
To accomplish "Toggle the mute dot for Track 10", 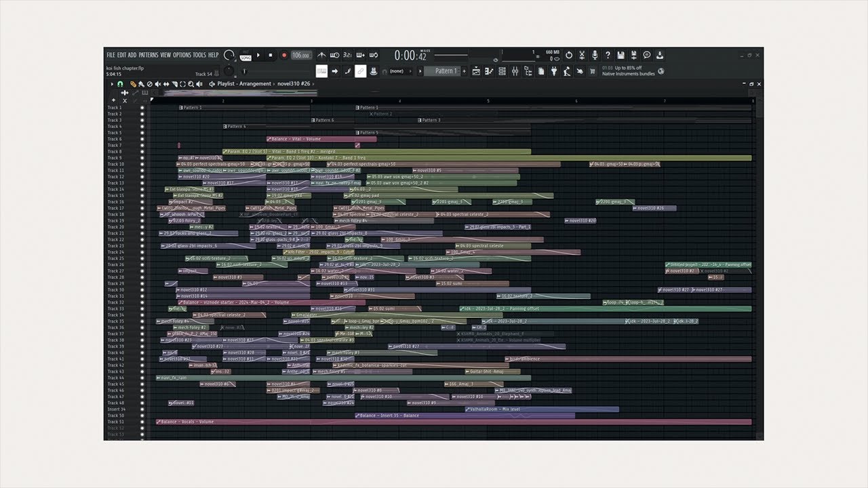I will click(142, 164).
